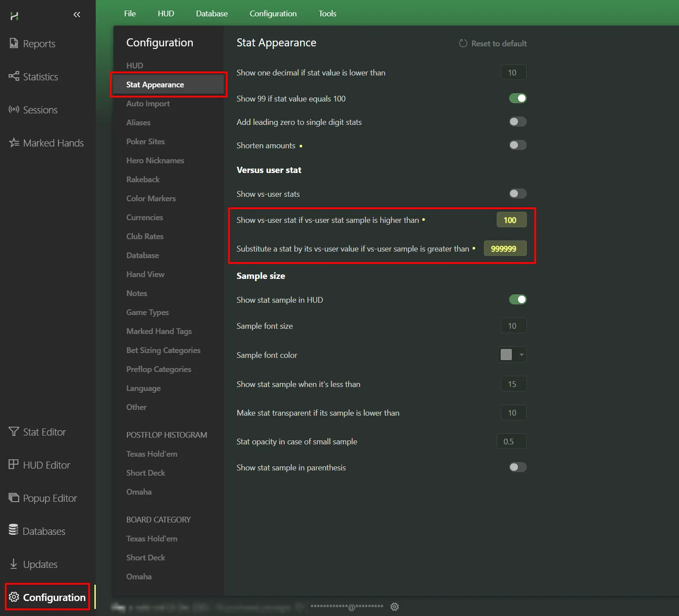Enable Add leading zero toggle
The height and width of the screenshot is (616, 679).
coord(518,122)
